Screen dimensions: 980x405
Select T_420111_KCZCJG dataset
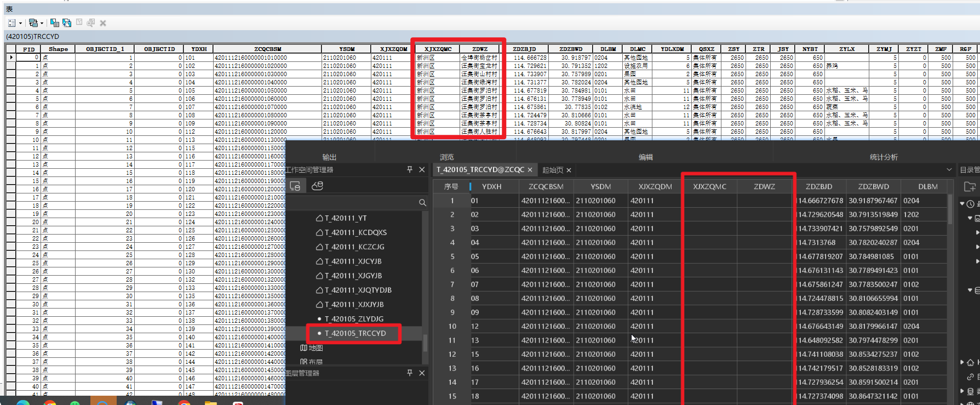tap(354, 247)
